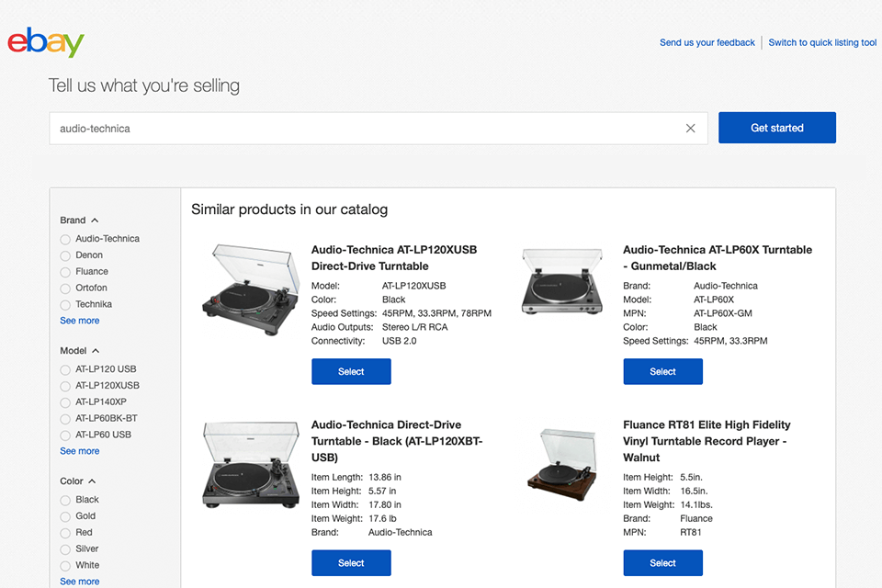Open the AT-LP60X turntable thumbnail
This screenshot has height=588, width=882.
point(562,281)
